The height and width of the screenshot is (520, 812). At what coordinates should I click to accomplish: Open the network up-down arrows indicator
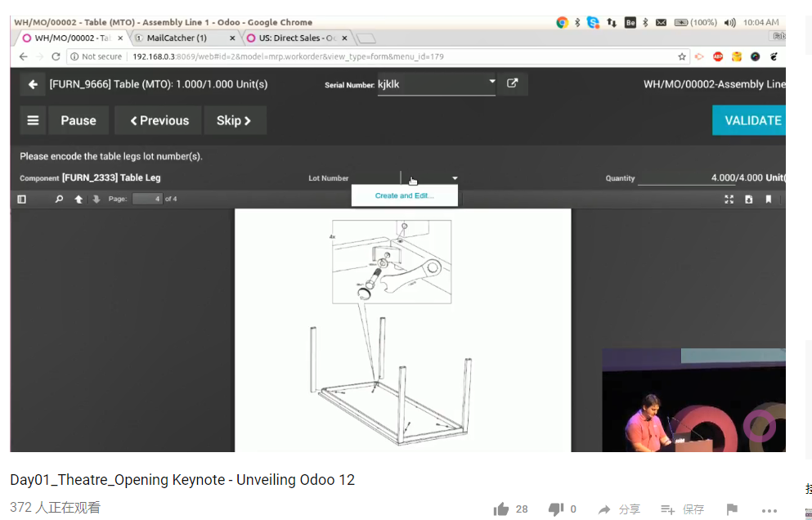pyautogui.click(x=612, y=22)
